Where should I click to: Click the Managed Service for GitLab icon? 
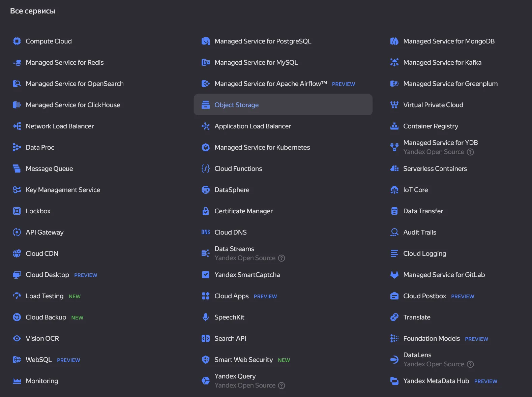394,275
